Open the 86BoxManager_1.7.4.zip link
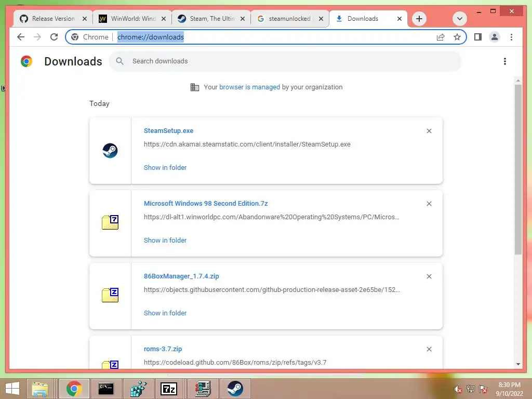Screen dimensions: 532x399 (181, 276)
